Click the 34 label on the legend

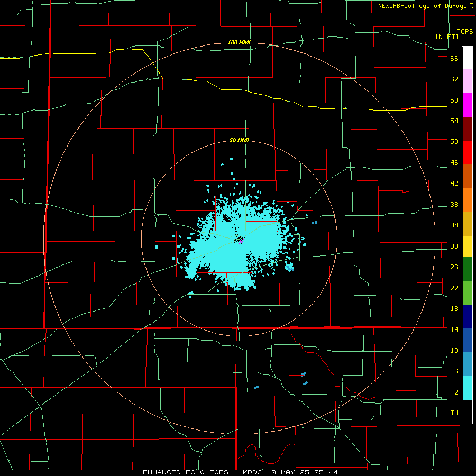click(x=454, y=225)
